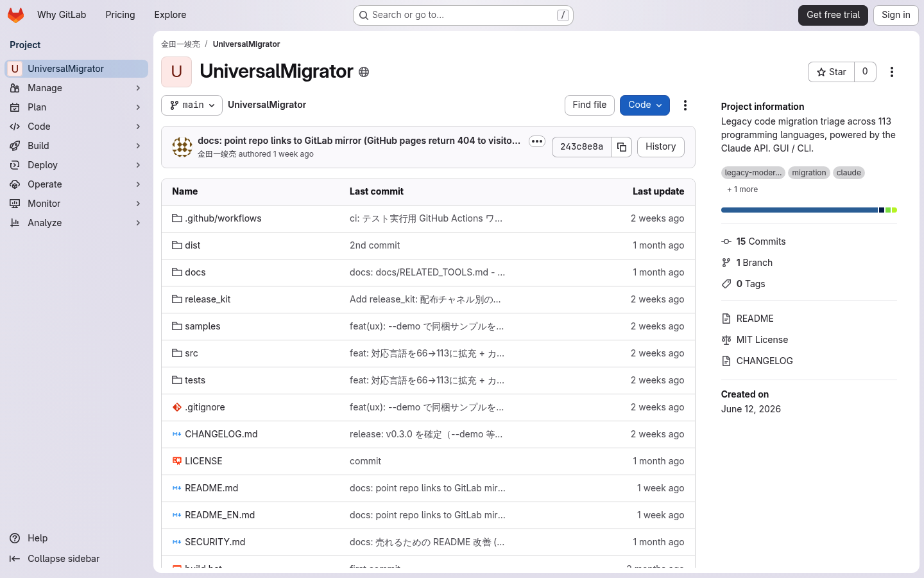The width and height of the screenshot is (924, 578).
Task: Click the Branch icon in project info
Action: click(x=726, y=263)
